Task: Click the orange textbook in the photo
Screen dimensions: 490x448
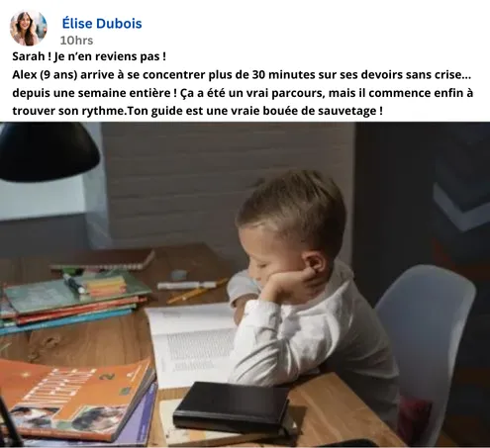Action: click(76, 399)
